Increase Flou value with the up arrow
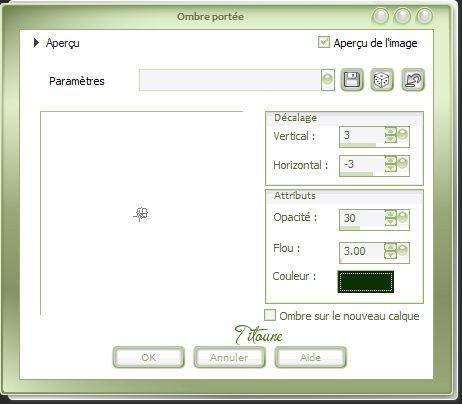Screen dimensions: 462x404 (x=391, y=247)
